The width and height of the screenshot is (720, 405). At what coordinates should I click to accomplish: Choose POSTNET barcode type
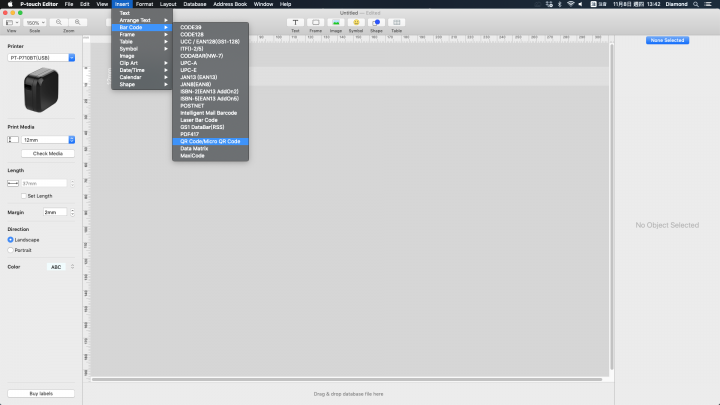[210, 106]
